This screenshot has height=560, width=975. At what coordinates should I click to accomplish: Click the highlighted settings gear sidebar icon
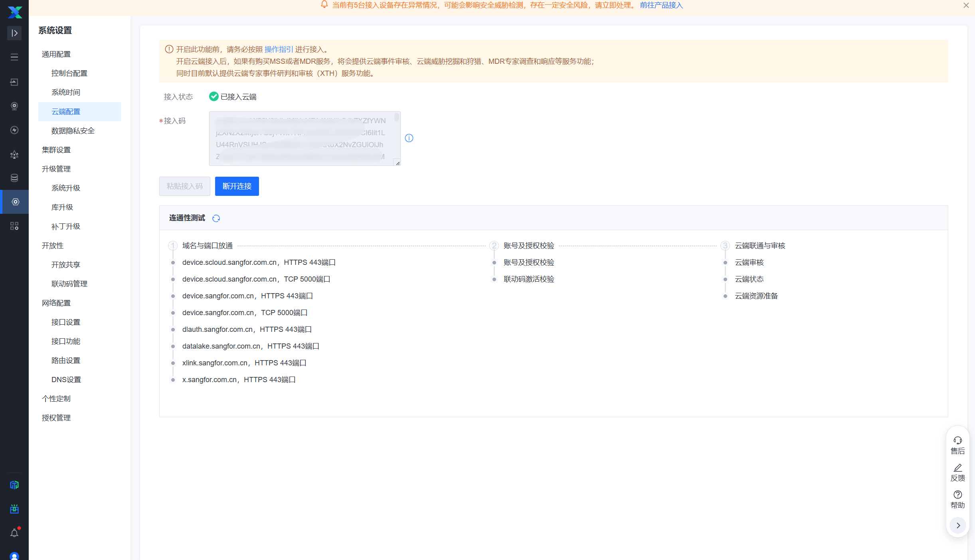point(14,202)
